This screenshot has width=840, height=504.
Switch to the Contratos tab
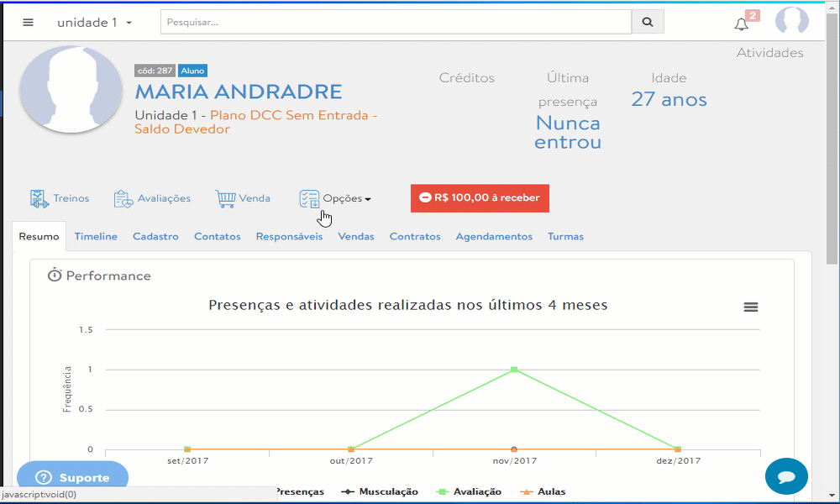414,237
